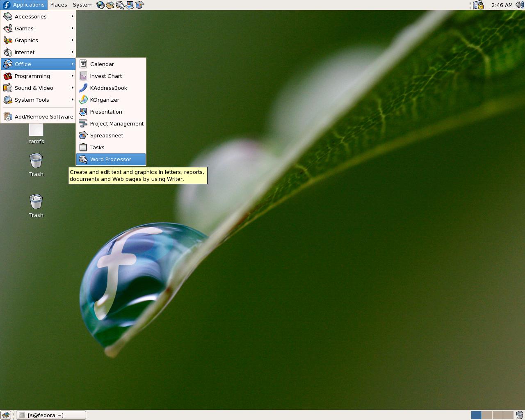Click the show desktop button in bottom panel
This screenshot has width=525, height=420.
tap(6, 415)
